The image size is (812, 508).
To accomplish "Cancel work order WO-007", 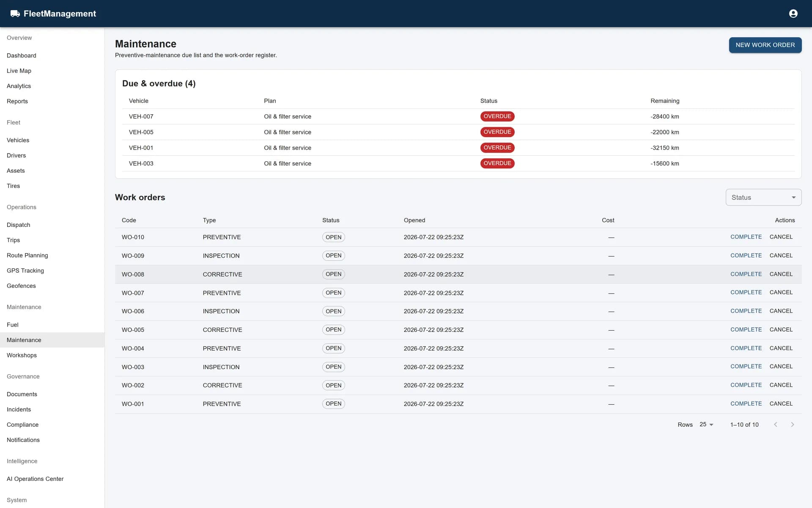I will point(781,293).
